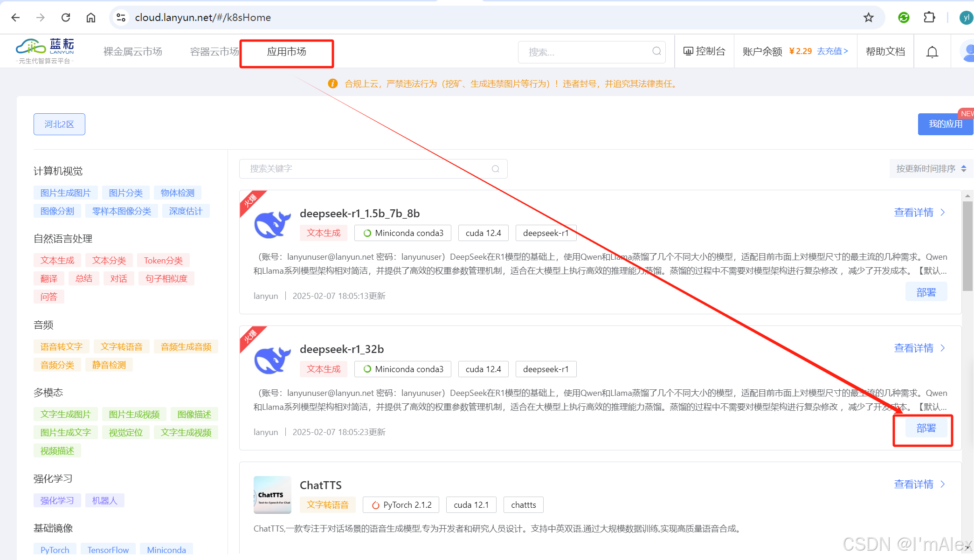Filter by 文本生成 sidebar tag
The image size is (974, 560).
pos(57,261)
